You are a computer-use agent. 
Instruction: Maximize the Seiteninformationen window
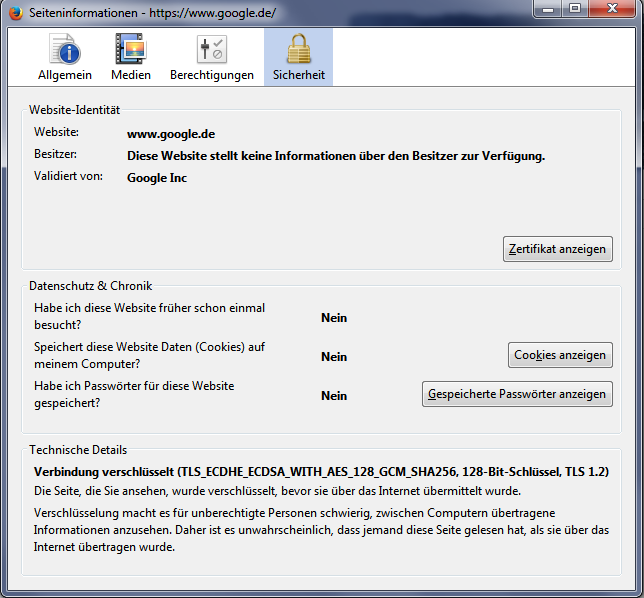click(575, 9)
